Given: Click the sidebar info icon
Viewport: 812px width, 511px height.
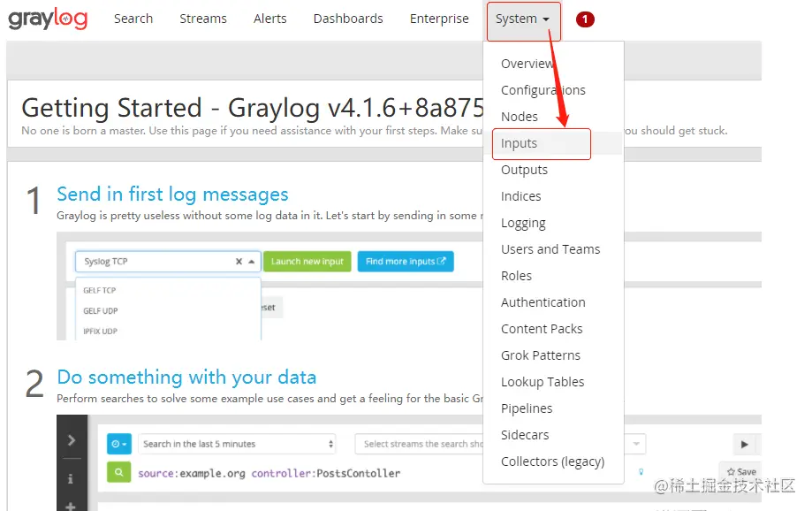Looking at the screenshot, I should [x=71, y=479].
